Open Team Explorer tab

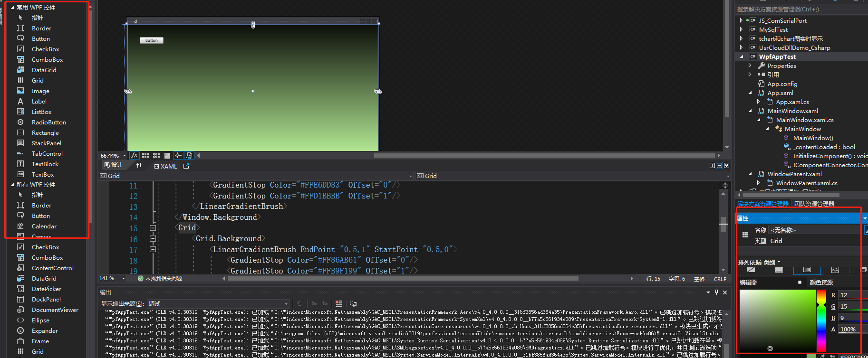pyautogui.click(x=814, y=204)
